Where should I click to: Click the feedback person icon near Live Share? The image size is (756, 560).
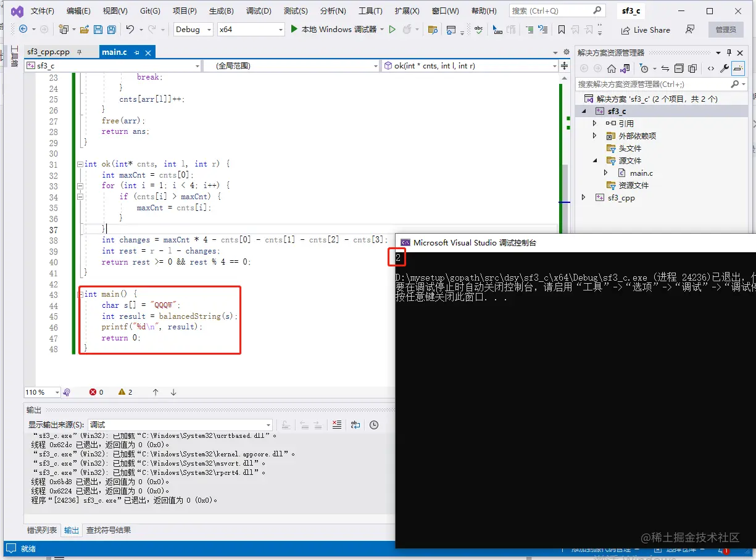click(690, 29)
